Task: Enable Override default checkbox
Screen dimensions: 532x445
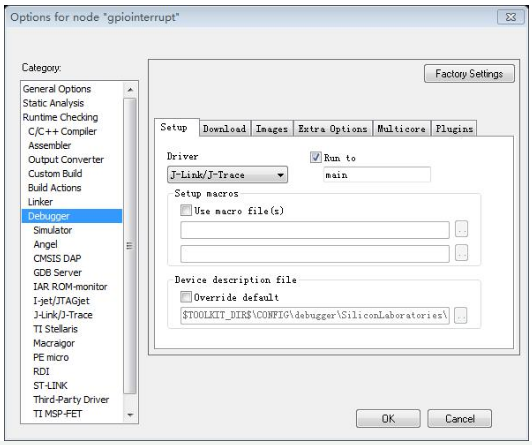Action: click(186, 297)
